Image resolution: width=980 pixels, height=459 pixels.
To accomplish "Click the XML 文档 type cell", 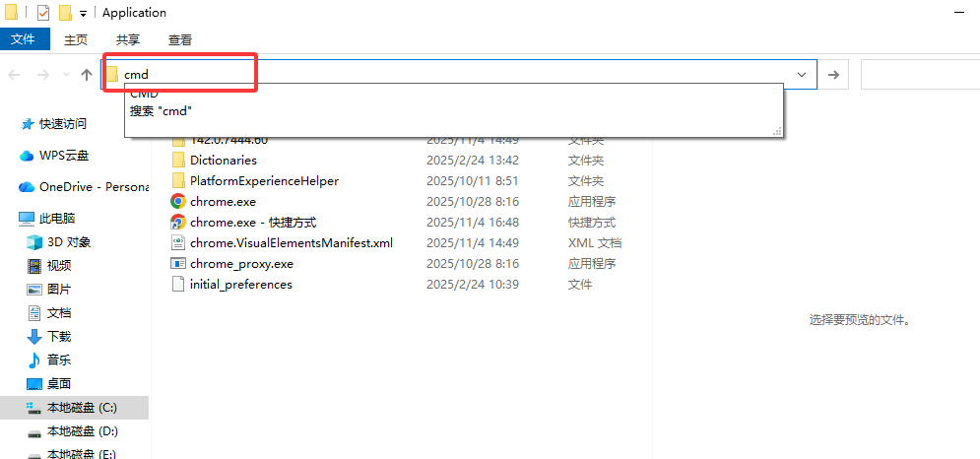I will tap(594, 242).
